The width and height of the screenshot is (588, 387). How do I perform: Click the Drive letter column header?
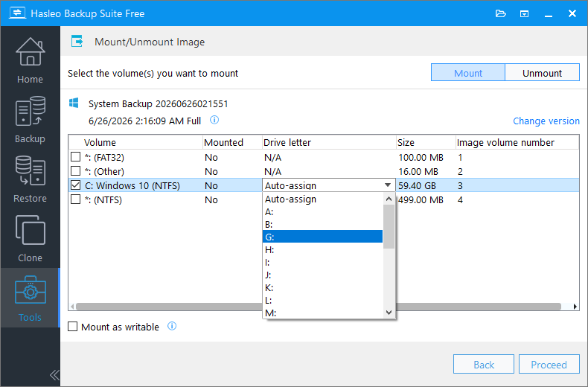point(329,142)
